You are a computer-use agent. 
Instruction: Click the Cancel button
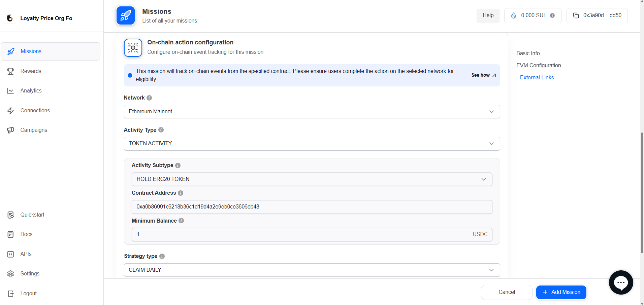point(507,292)
